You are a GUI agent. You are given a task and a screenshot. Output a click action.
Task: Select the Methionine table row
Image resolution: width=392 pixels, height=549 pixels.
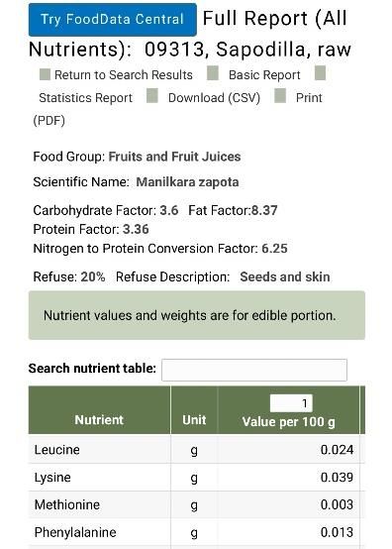tap(197, 504)
